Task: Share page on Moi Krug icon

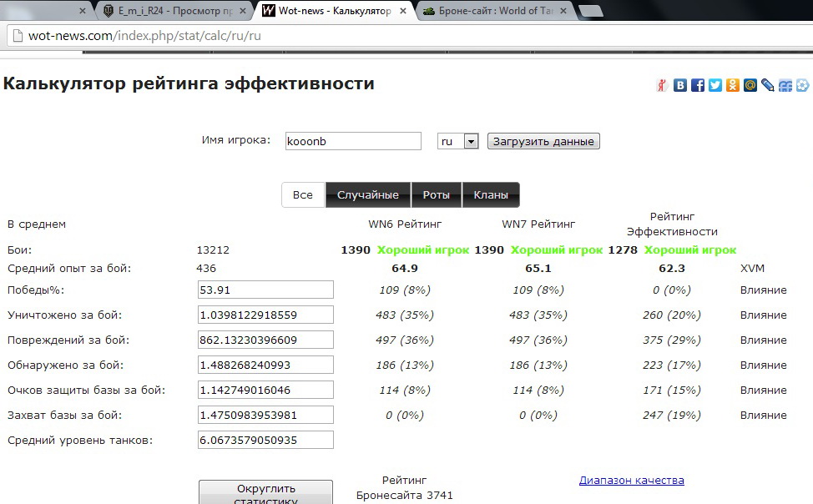Action: click(x=803, y=85)
